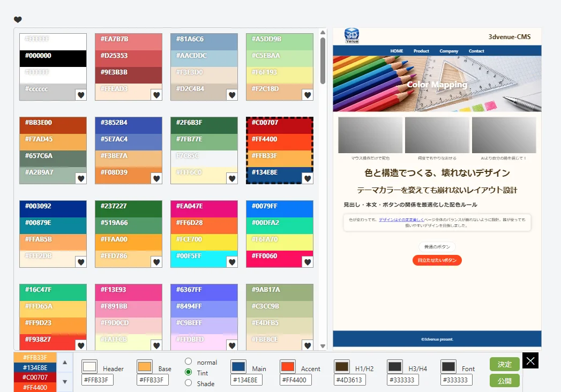
Task: Favorite the #237227 palette with its heart
Action: [156, 262]
